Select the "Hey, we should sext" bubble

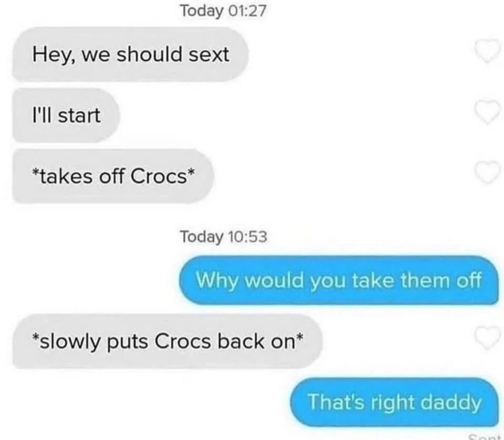130,54
